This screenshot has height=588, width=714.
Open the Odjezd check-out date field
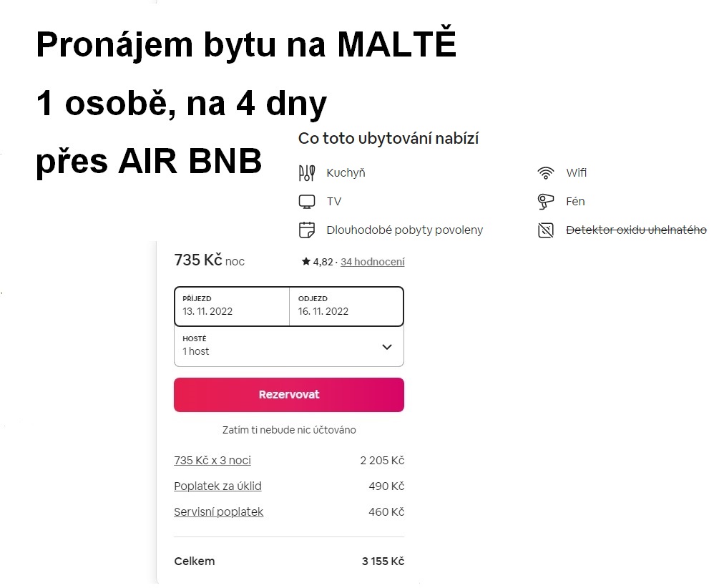coord(346,306)
